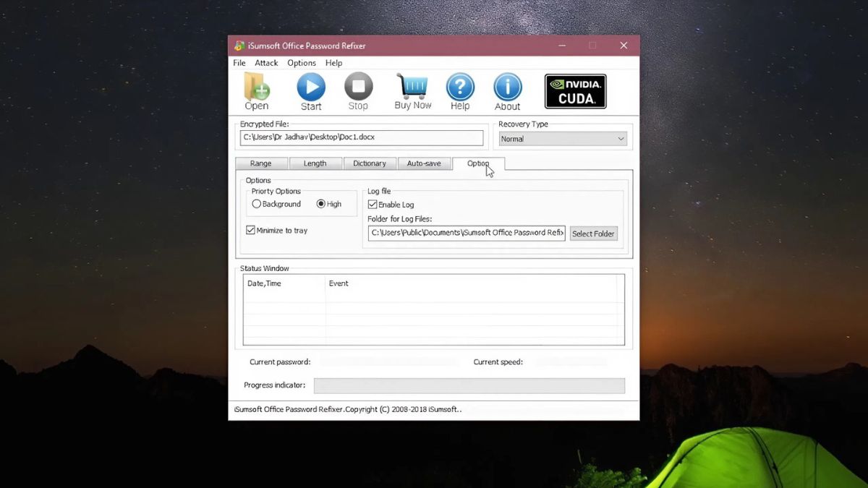Toggle Minimize to tray
The image size is (868, 488).
(x=250, y=230)
